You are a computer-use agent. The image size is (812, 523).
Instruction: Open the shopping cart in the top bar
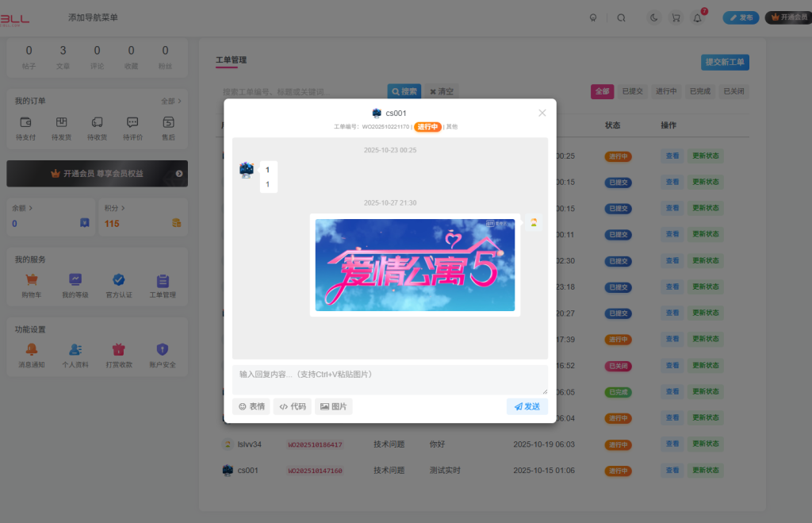[676, 17]
